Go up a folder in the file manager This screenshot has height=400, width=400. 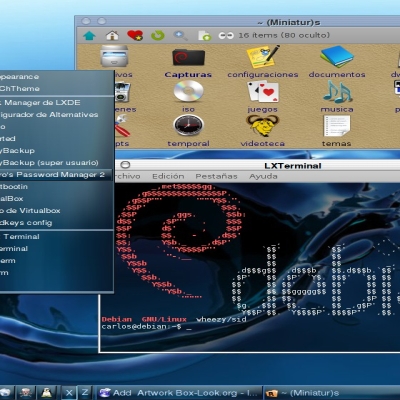89,35
